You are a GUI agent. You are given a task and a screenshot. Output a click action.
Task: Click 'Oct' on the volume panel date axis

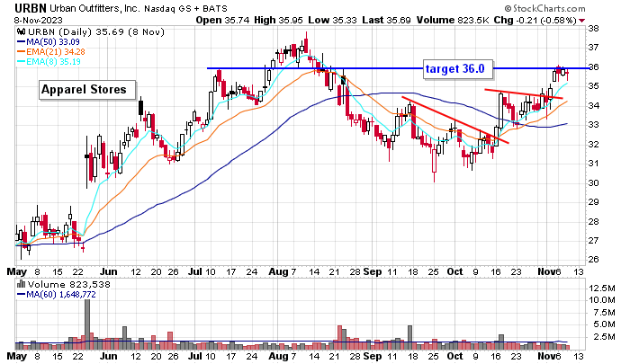click(454, 356)
